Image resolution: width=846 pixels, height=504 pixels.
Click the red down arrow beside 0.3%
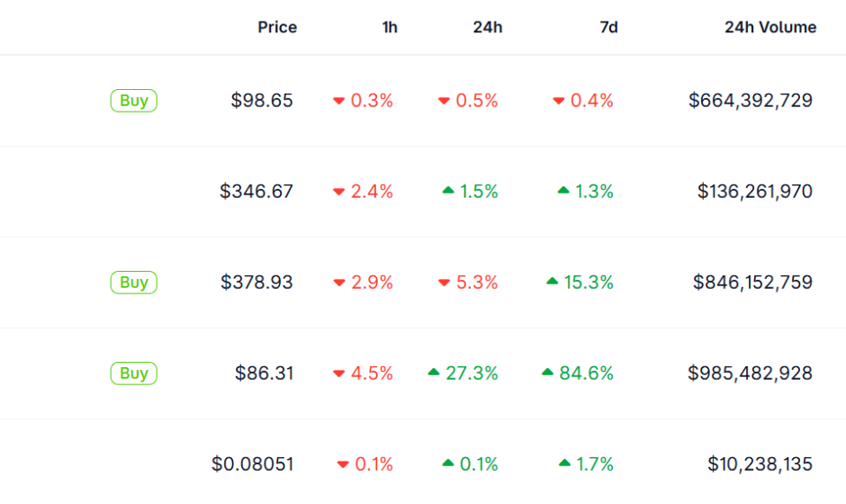(339, 101)
